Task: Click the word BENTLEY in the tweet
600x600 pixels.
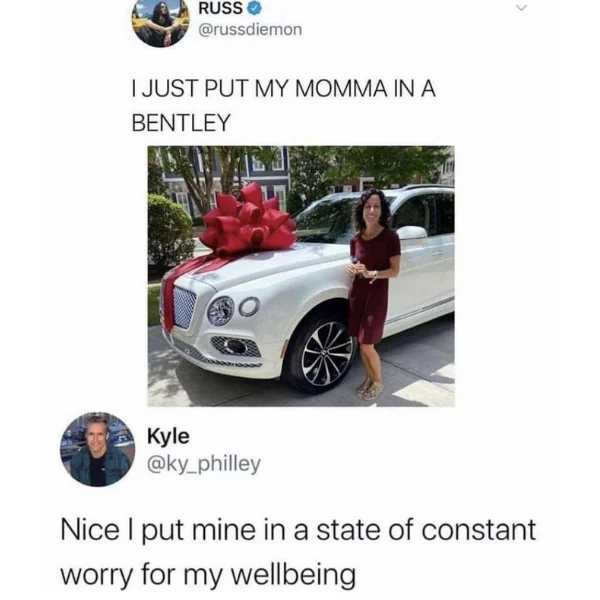Action: coord(181,122)
